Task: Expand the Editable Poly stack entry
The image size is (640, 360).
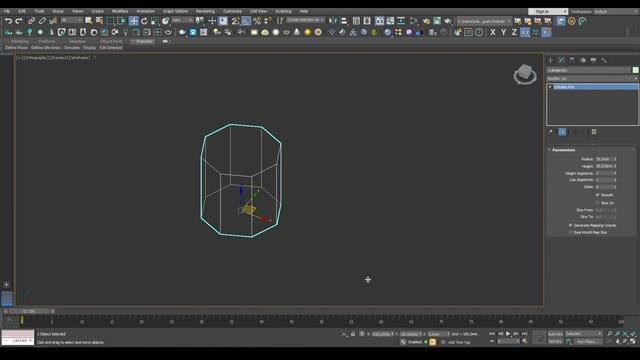Action: [550, 87]
